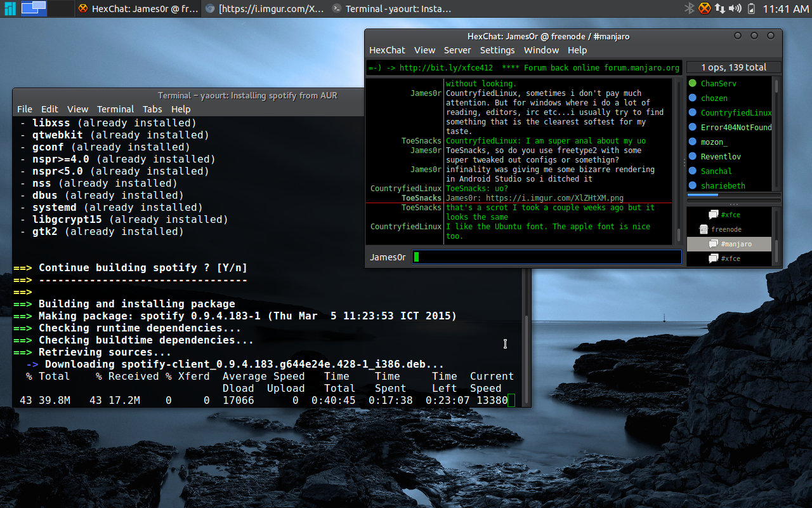Click "Continue building spotify ? [Y/n]" in Terminal
This screenshot has width=812, height=508.
pyautogui.click(x=143, y=267)
